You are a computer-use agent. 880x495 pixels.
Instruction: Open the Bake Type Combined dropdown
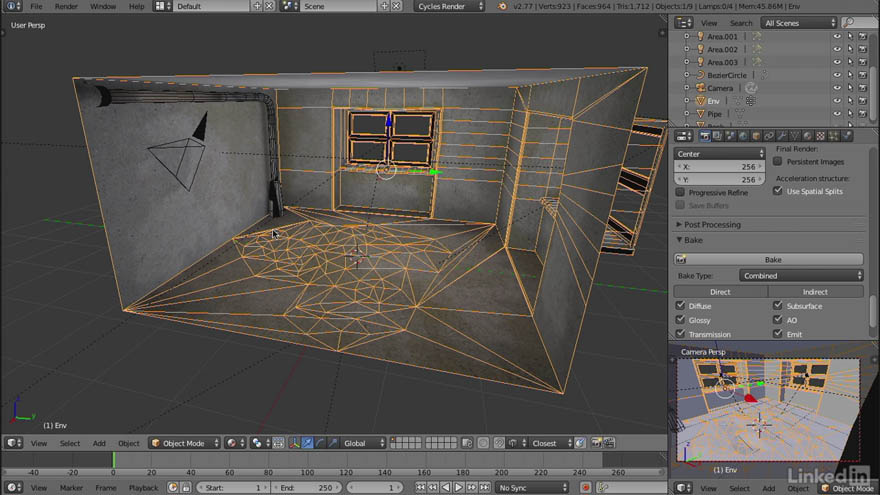801,276
